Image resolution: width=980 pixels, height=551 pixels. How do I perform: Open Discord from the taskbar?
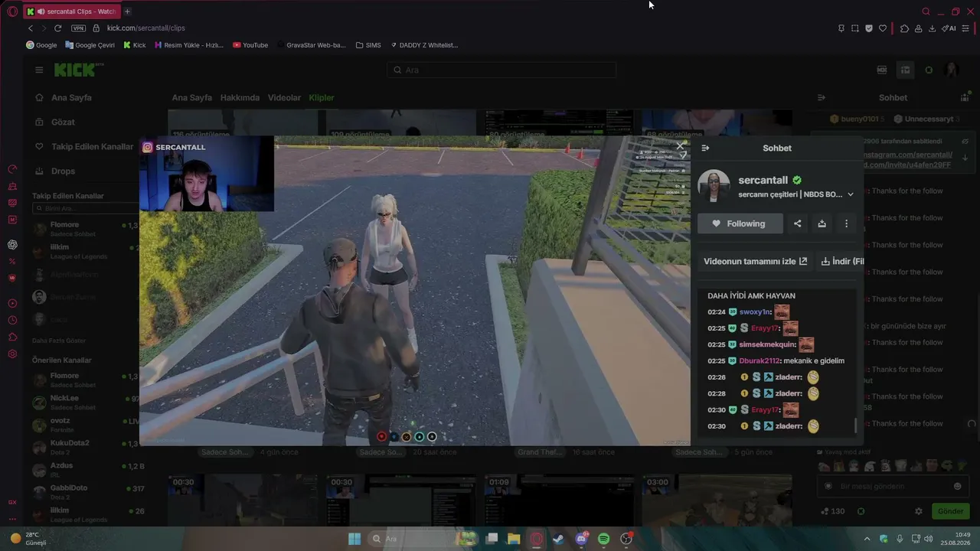pyautogui.click(x=581, y=539)
